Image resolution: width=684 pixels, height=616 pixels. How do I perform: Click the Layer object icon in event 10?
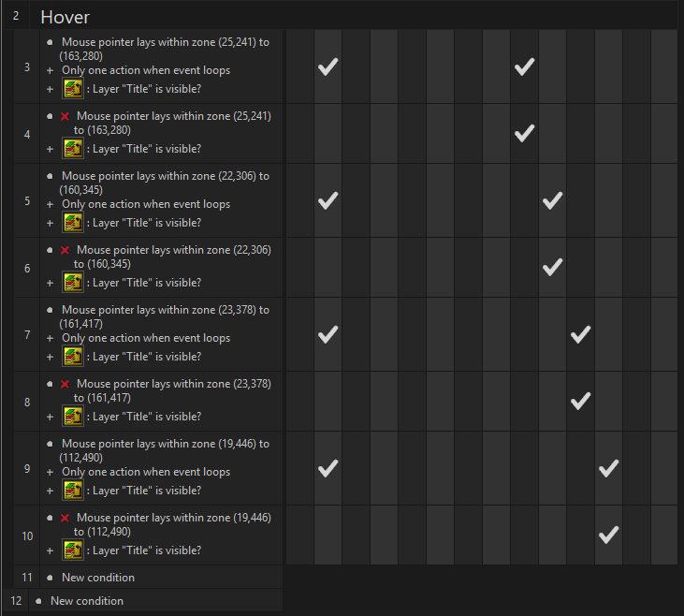coord(73,550)
